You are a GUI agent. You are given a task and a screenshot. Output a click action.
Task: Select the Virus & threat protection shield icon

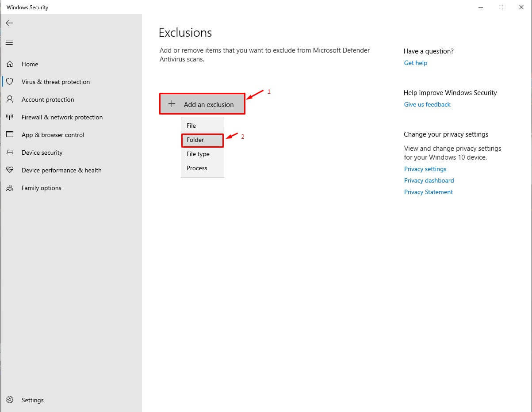[10, 82]
